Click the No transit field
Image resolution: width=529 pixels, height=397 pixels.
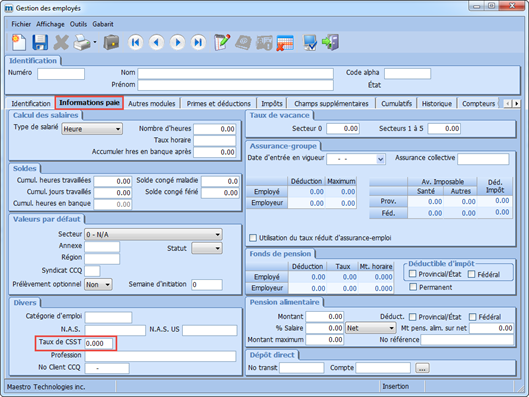(302, 368)
